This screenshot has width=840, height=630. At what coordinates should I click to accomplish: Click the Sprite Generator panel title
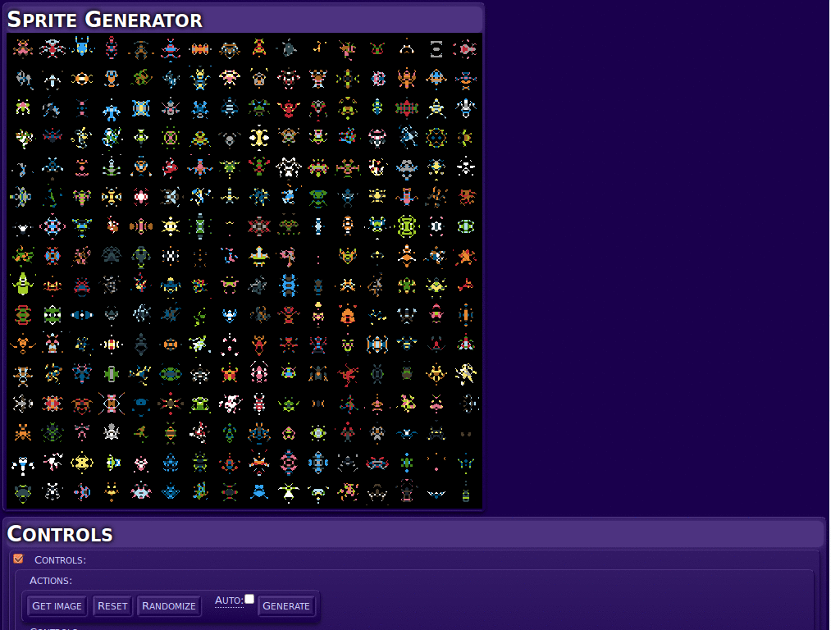pos(105,20)
